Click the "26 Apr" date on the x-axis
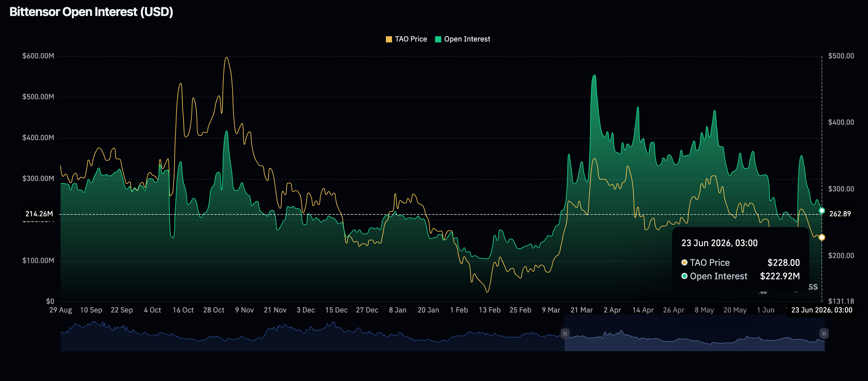Image resolution: width=868 pixels, height=381 pixels. 674,310
